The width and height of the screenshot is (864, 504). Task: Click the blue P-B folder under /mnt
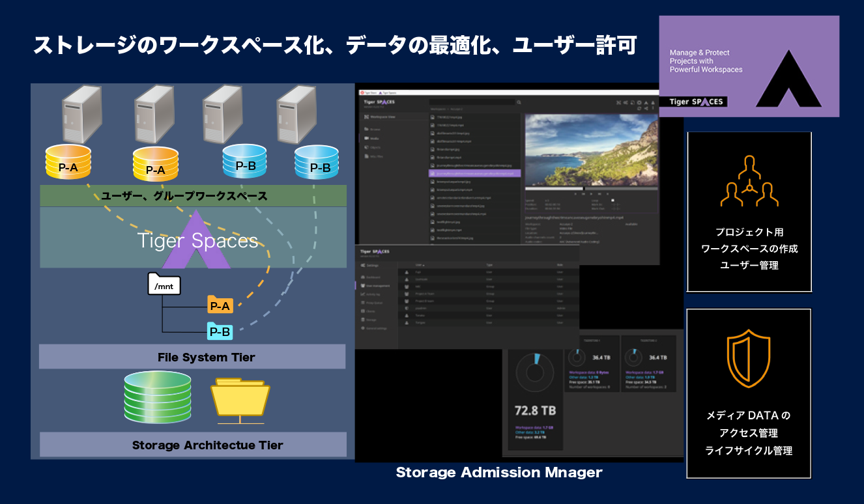(220, 331)
